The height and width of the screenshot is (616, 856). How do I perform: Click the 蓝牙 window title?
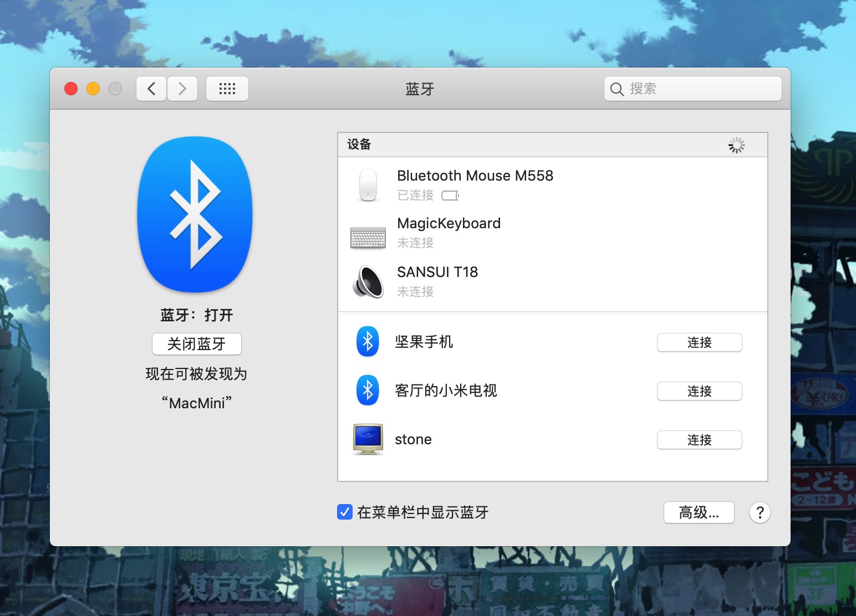[420, 89]
